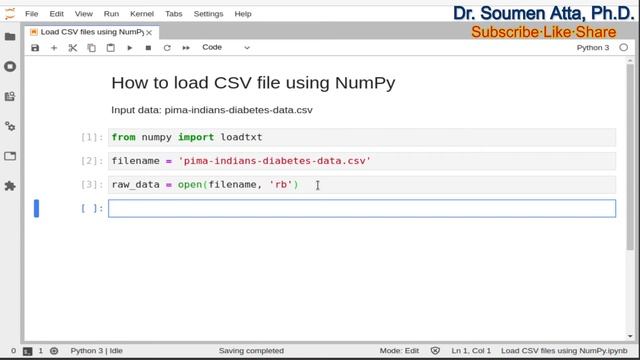Open the Edit menu

tap(56, 14)
